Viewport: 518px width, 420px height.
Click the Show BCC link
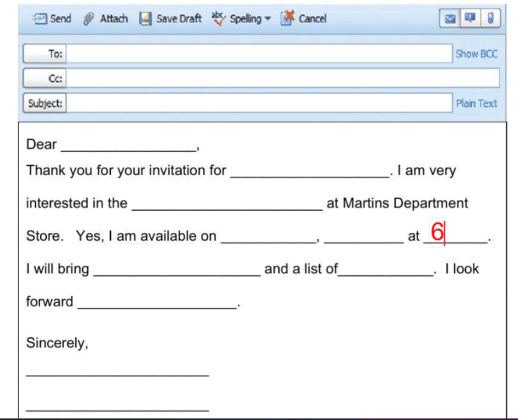pyautogui.click(x=476, y=54)
